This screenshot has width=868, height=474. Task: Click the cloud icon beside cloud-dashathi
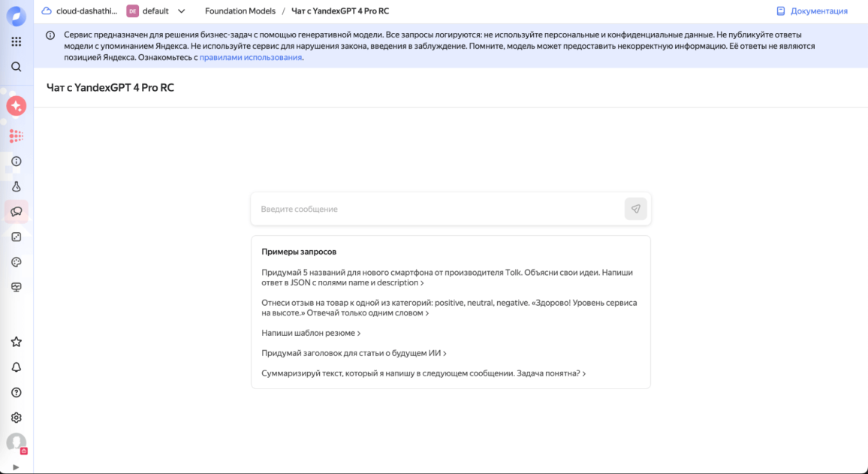[47, 11]
